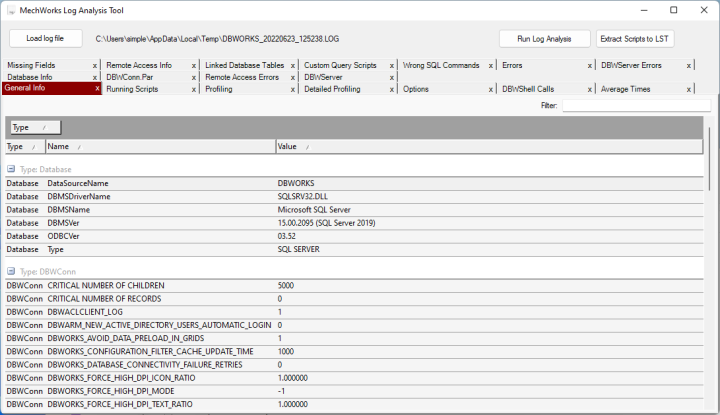Close the DBWShell Calls tab

(590, 90)
